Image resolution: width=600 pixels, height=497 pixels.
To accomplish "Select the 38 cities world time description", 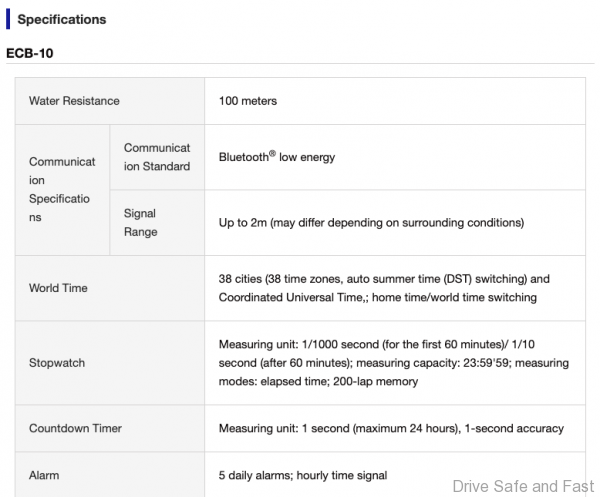I will 384,288.
